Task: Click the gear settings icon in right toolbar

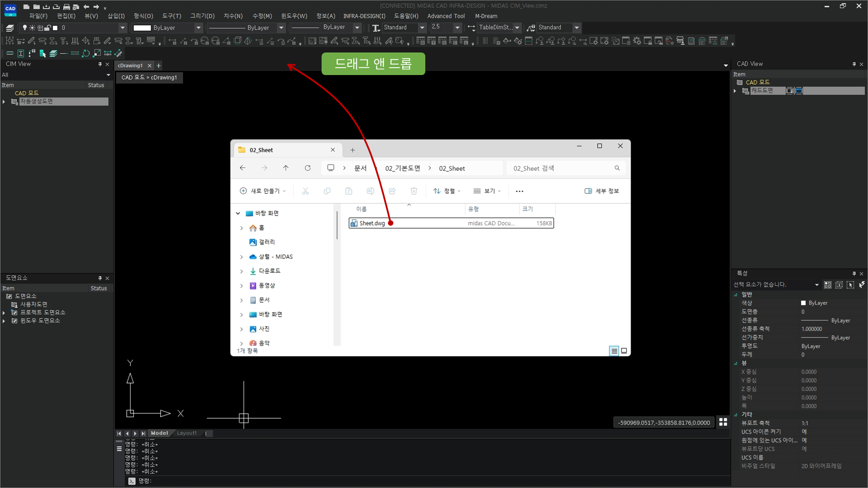Action: click(637, 41)
